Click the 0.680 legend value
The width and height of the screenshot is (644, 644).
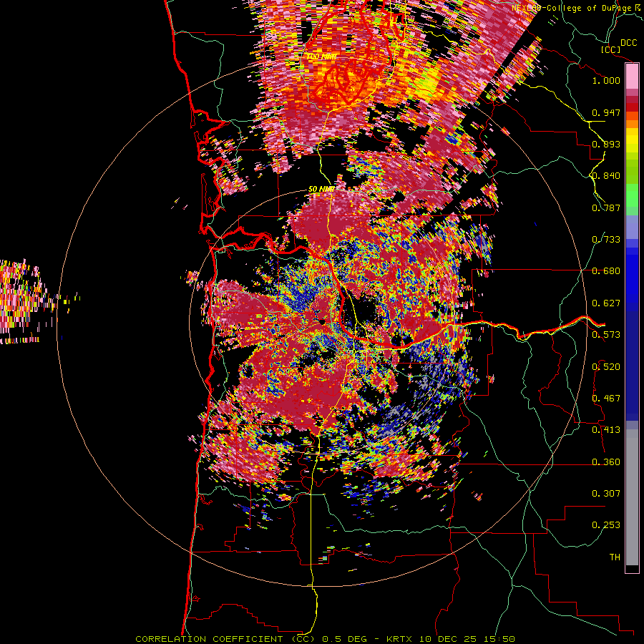tap(606, 271)
